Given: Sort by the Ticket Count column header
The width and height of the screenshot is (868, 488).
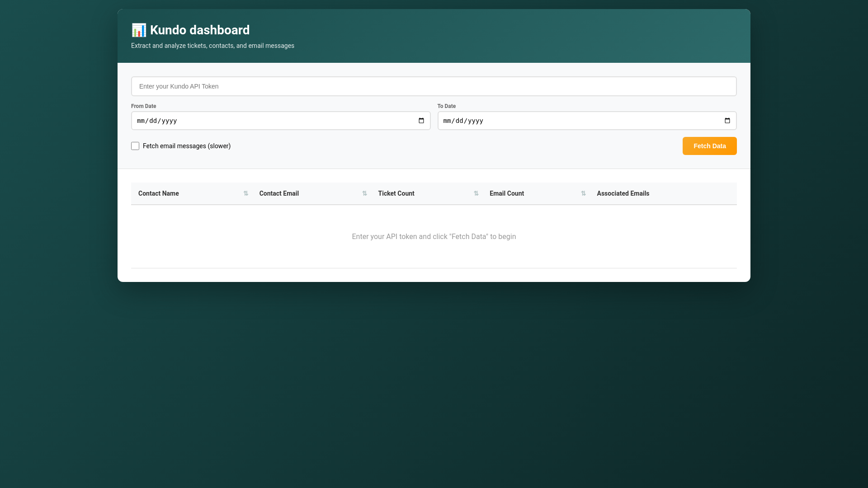Looking at the screenshot, I should tap(427, 193).
